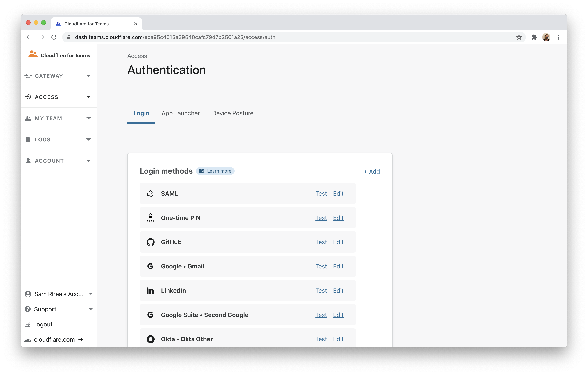Open the browser extensions puzzle icon
The height and width of the screenshot is (375, 588).
[534, 37]
